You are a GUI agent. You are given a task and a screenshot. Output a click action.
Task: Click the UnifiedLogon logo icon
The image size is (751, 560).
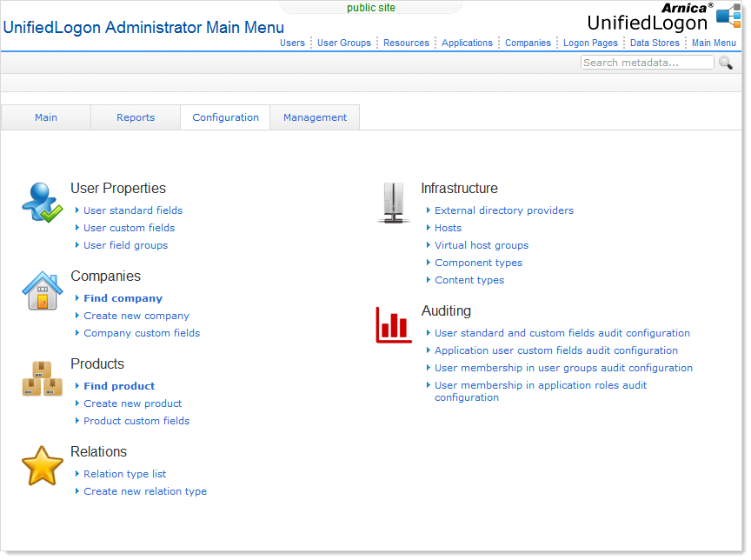[x=728, y=17]
